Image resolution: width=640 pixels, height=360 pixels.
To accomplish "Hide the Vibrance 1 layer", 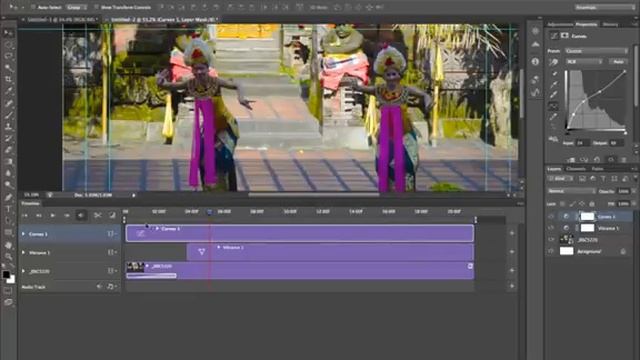I will (x=551, y=228).
